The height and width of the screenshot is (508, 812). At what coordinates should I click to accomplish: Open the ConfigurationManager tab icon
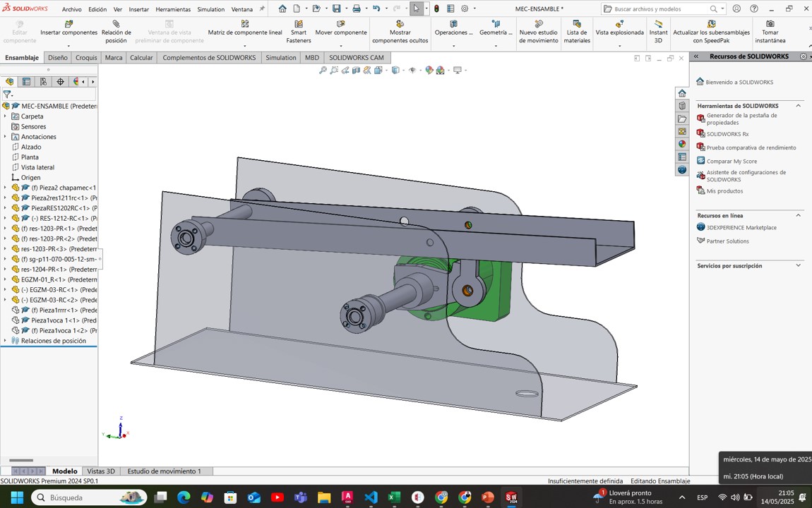coord(44,82)
